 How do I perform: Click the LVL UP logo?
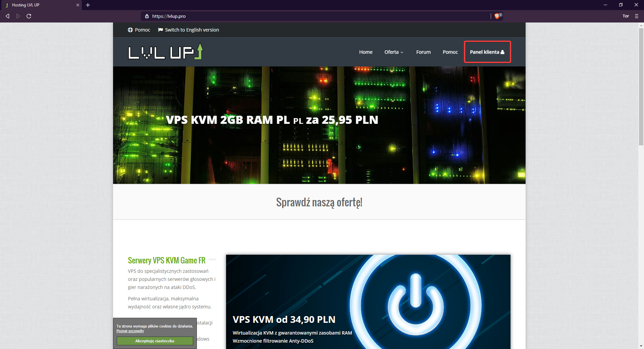(x=165, y=52)
